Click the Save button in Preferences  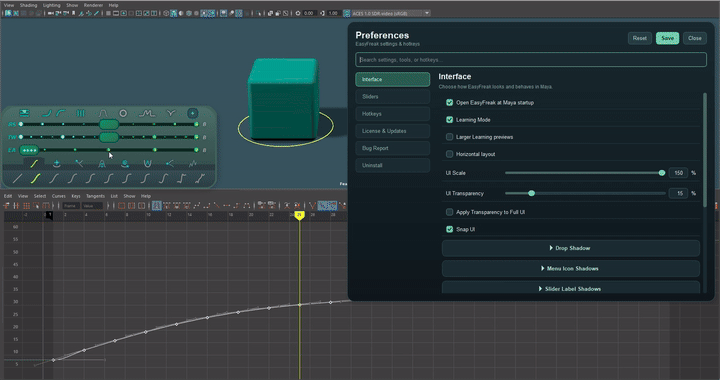coord(667,38)
